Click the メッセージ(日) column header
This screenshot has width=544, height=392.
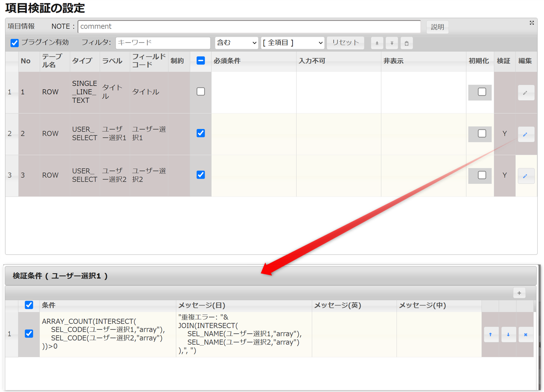pyautogui.click(x=244, y=305)
